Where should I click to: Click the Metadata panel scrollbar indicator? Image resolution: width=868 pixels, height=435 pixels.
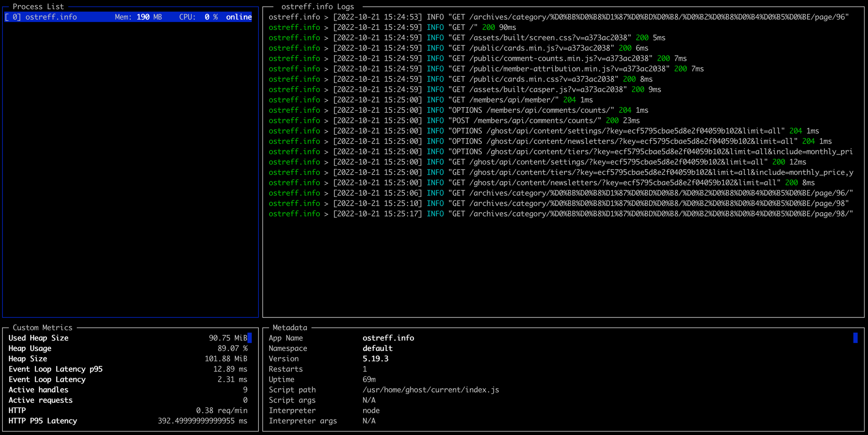855,338
